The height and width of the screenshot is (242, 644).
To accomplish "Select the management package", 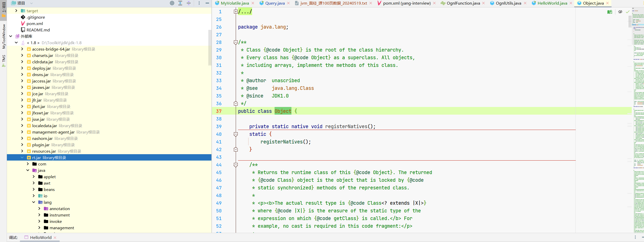I will pos(62,228).
